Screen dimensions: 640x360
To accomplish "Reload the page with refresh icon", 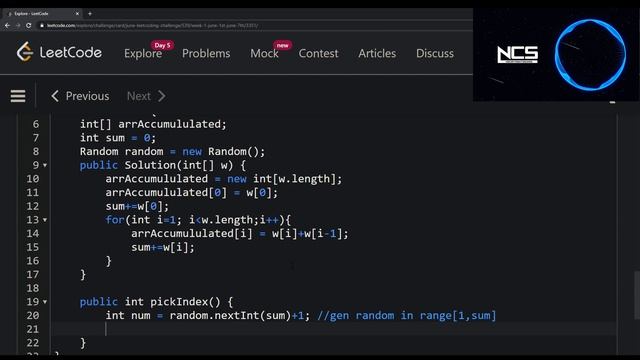I will (x=29, y=25).
